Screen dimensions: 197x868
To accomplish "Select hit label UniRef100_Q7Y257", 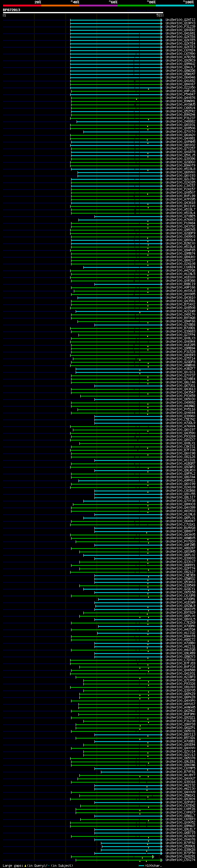I will pyautogui.click(x=180, y=149).
